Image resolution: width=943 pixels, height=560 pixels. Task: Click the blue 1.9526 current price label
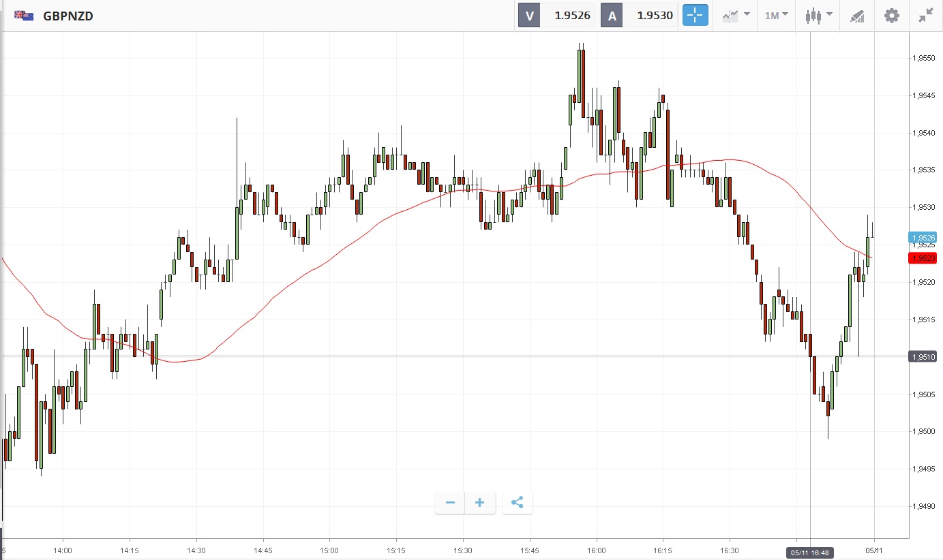tap(923, 238)
